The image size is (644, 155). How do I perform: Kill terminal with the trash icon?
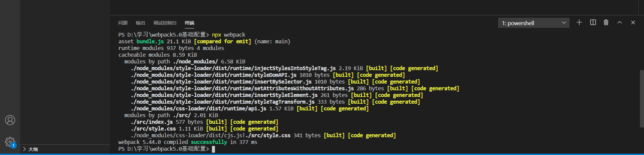606,22
